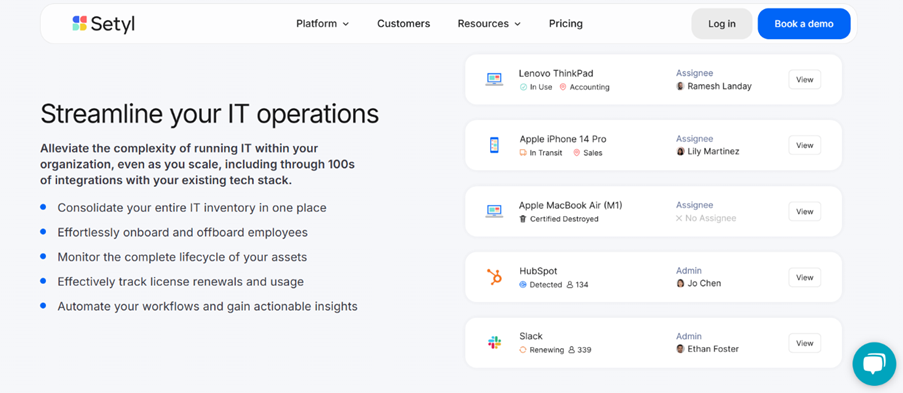Expand the Resources menu chevron
Image resolution: width=903 pixels, height=393 pixels.
tap(517, 24)
